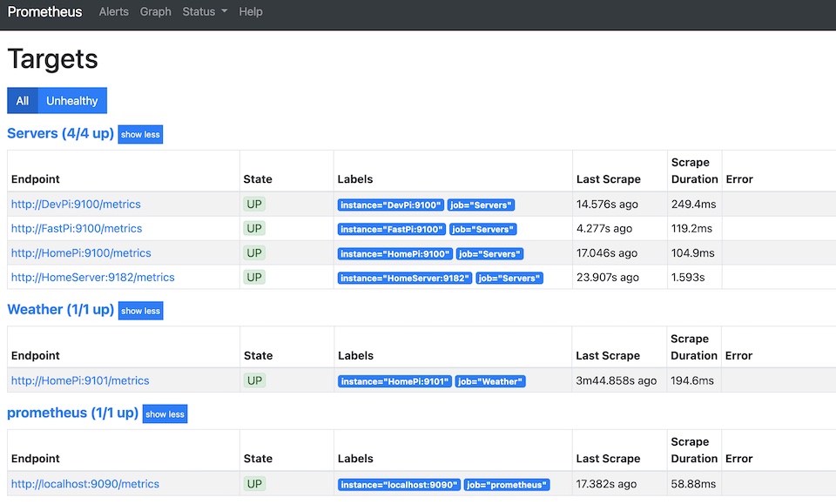836x504 pixels.
Task: Click the job="Servers" badge in HomeServer row
Action: point(509,278)
